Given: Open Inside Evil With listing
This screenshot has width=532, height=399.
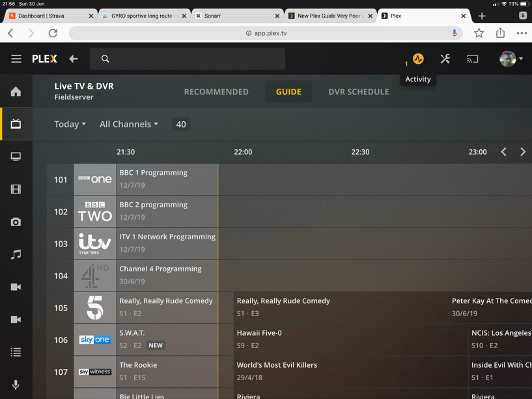Looking at the screenshot, I should [x=501, y=372].
